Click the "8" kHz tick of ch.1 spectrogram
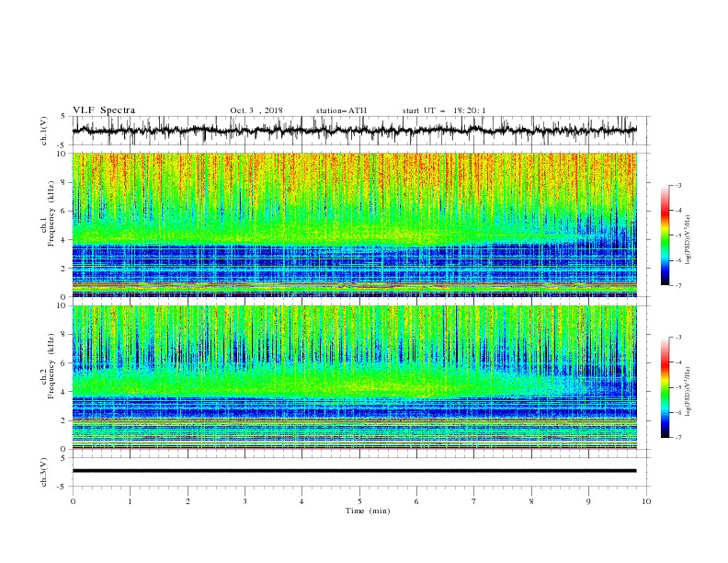The height and width of the screenshot is (563, 728). tap(65, 182)
